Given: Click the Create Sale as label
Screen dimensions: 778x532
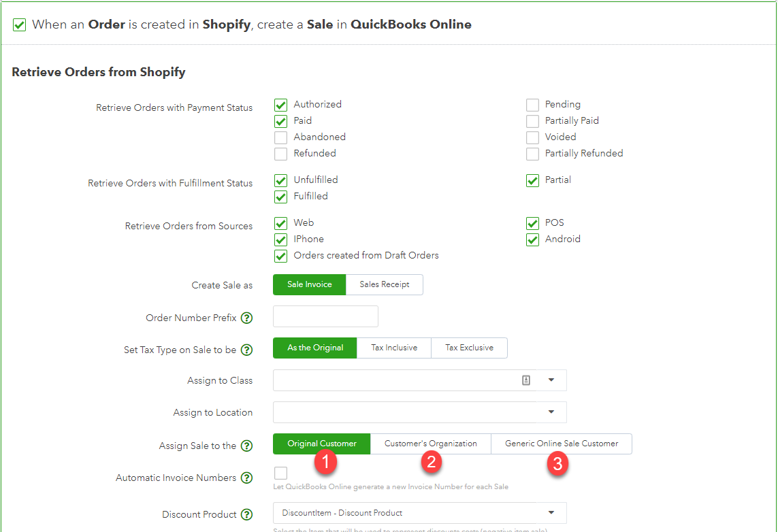Looking at the screenshot, I should 222,285.
